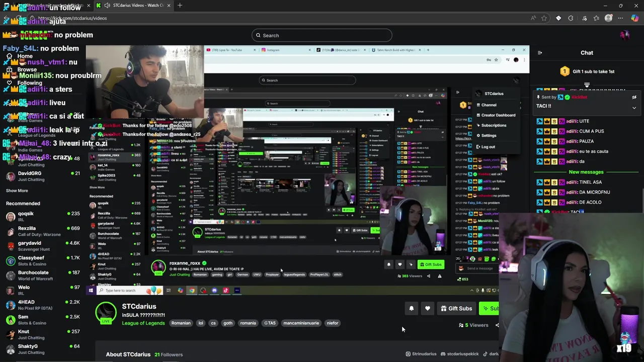Switch to the STCdarius Videos browser tab
Screen dimensions: 644x362
tap(133, 6)
